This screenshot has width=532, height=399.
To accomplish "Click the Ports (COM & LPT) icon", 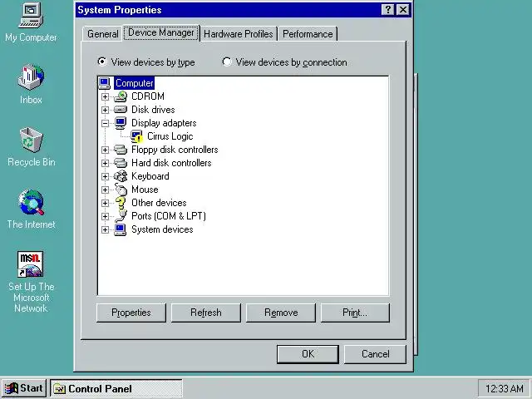I will [x=121, y=216].
